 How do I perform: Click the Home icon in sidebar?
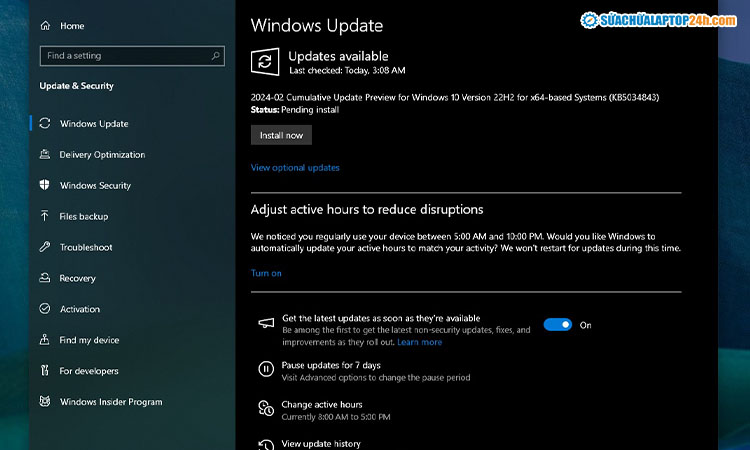point(46,25)
